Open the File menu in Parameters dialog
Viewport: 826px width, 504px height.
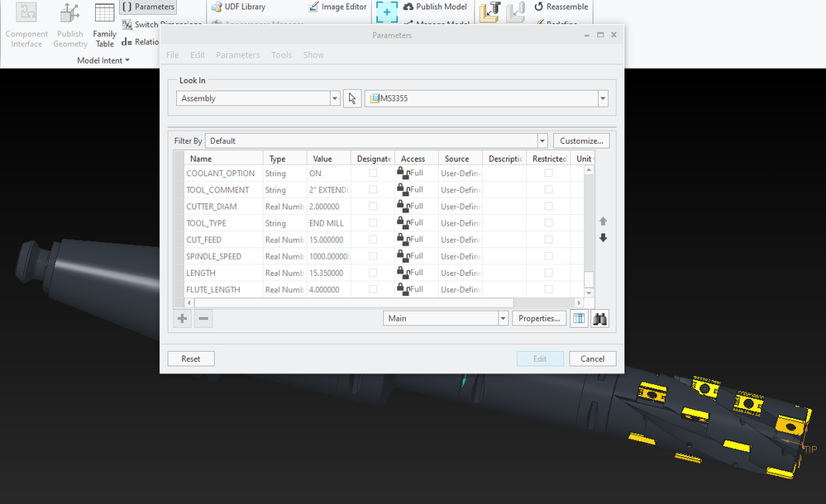pyautogui.click(x=172, y=55)
